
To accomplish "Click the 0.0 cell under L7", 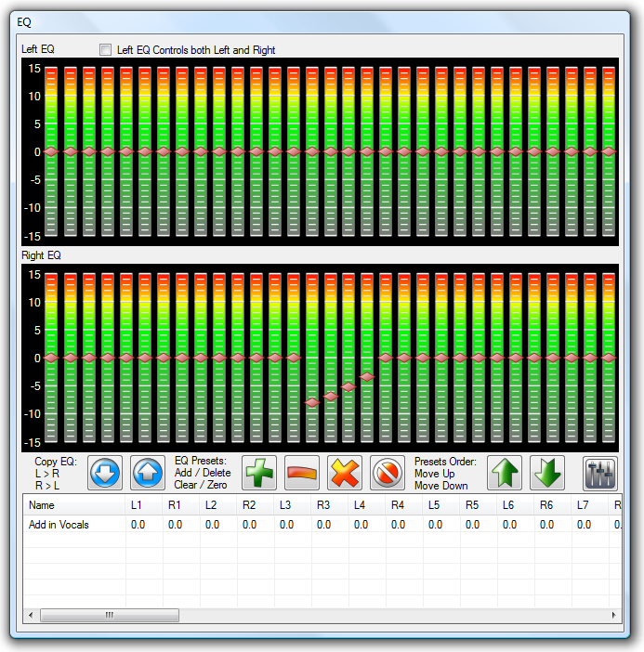I will click(x=590, y=525).
